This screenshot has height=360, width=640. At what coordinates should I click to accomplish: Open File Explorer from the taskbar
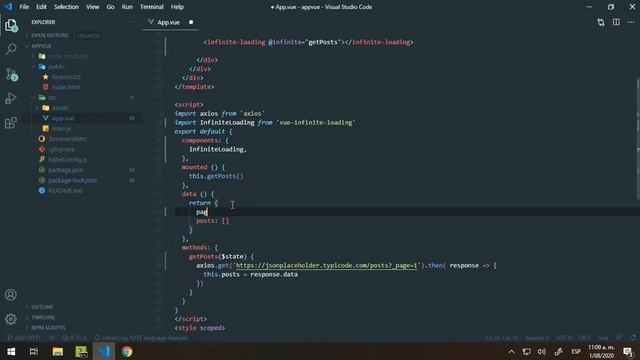(x=58, y=351)
